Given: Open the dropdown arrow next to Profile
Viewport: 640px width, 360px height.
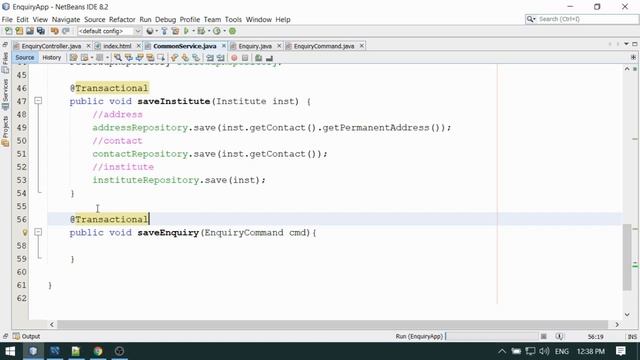Looking at the screenshot, I should coord(224,31).
